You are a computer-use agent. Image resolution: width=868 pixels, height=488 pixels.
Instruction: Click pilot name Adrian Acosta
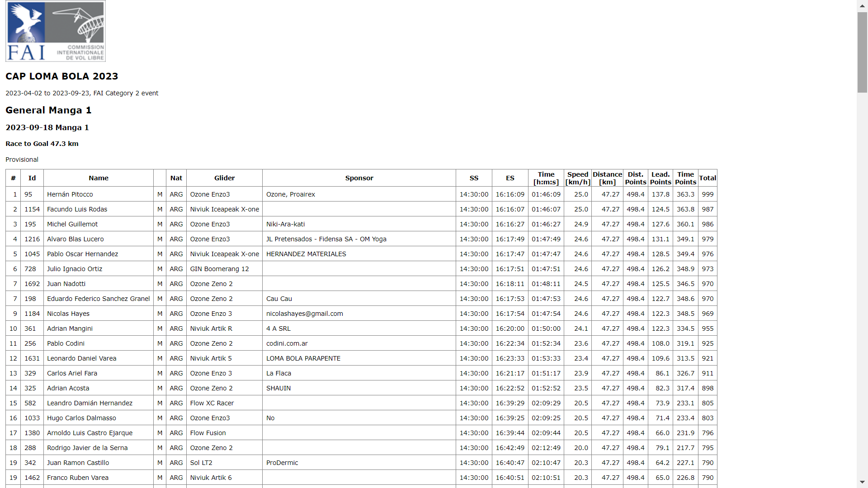(x=68, y=388)
